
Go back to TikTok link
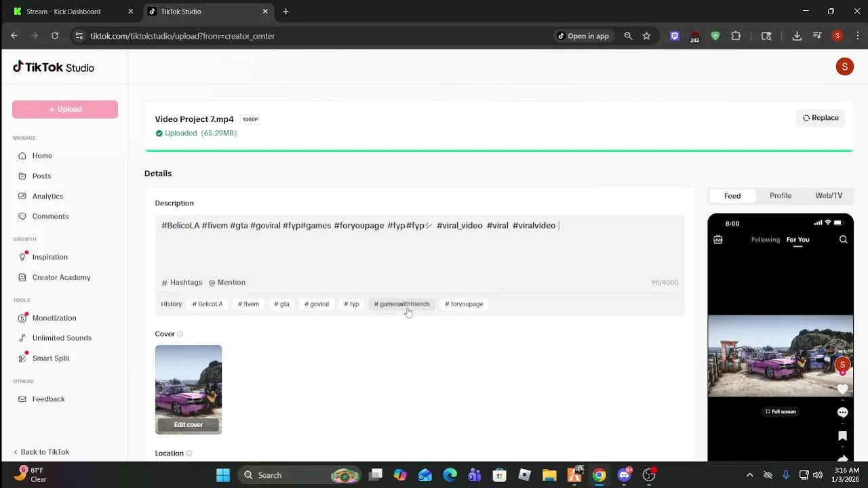41,452
